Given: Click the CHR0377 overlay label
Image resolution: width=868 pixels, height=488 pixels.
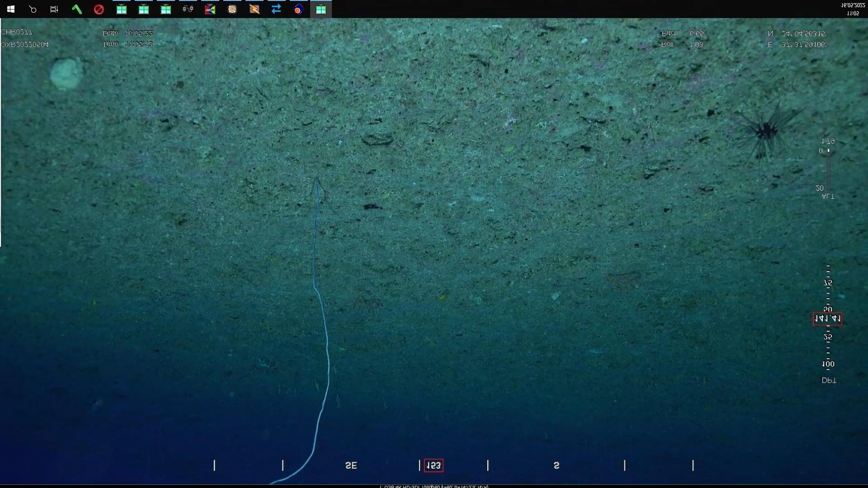Looking at the screenshot, I should click(x=16, y=32).
